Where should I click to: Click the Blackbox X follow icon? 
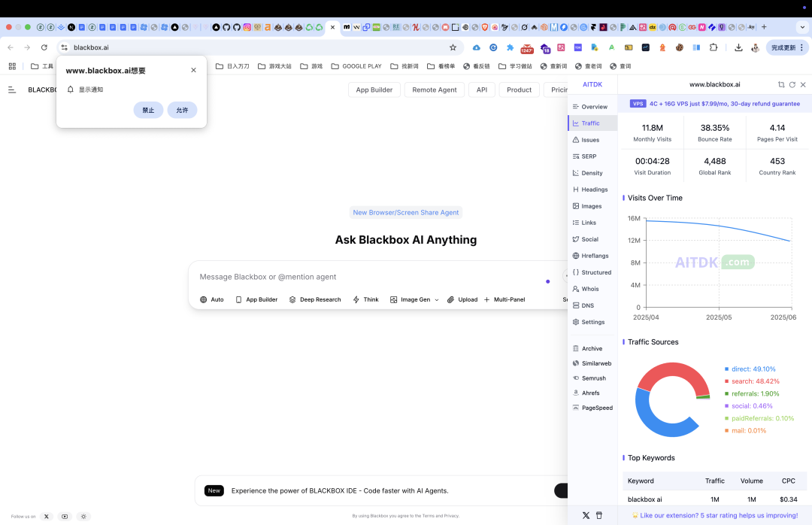click(x=47, y=516)
